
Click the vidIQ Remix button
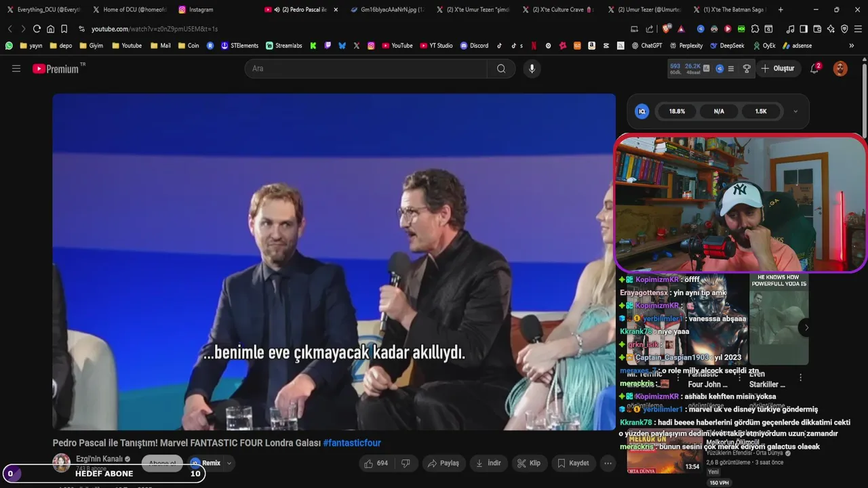coord(205,463)
